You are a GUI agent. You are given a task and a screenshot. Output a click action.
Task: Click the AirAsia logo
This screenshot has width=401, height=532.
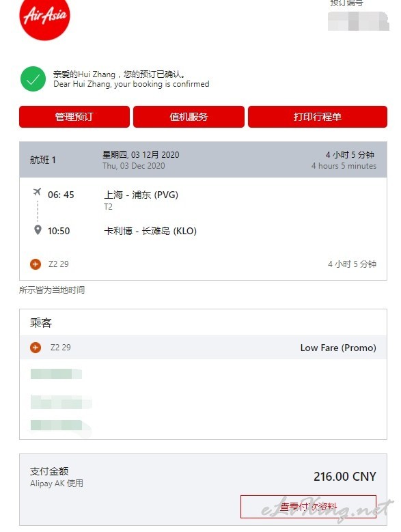[x=44, y=18]
